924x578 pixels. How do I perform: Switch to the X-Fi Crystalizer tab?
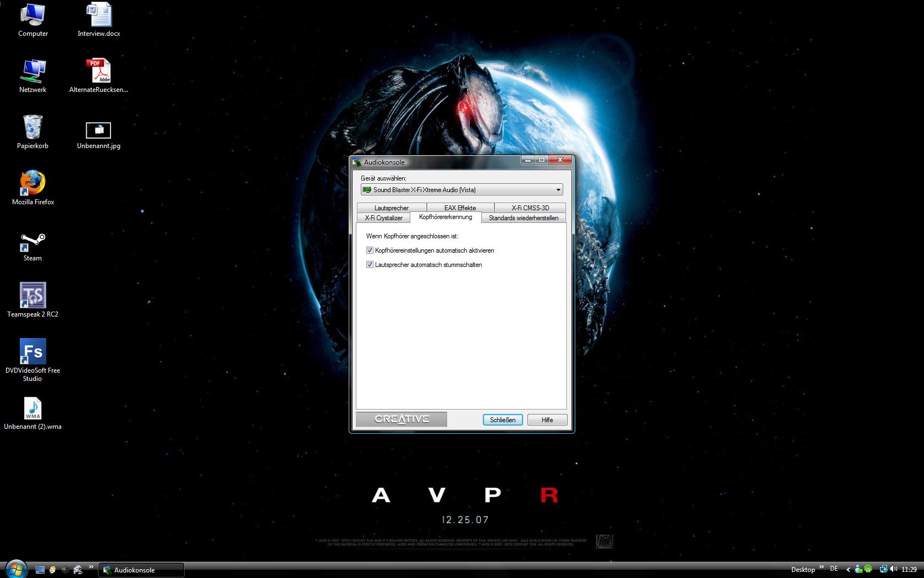click(x=383, y=218)
